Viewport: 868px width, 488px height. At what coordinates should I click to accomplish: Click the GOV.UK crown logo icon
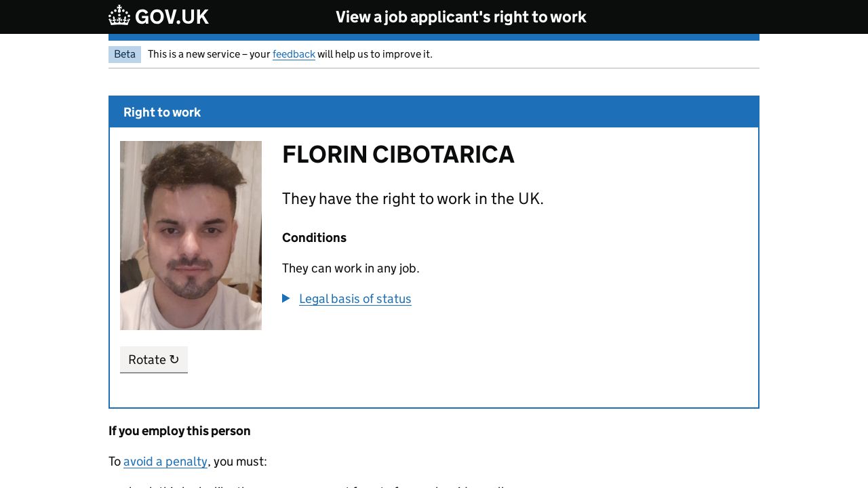[119, 16]
